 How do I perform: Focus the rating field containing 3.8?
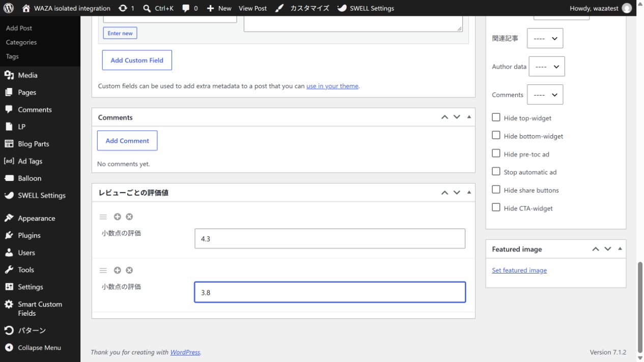coord(330,292)
